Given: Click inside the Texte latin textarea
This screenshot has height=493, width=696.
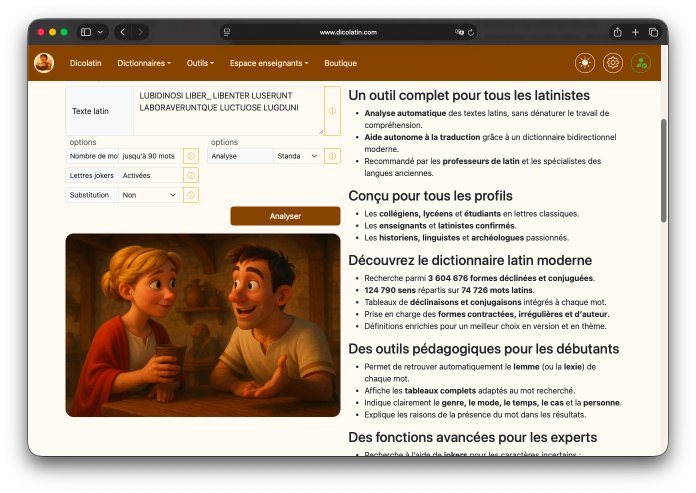Looking at the screenshot, I should coord(229,111).
